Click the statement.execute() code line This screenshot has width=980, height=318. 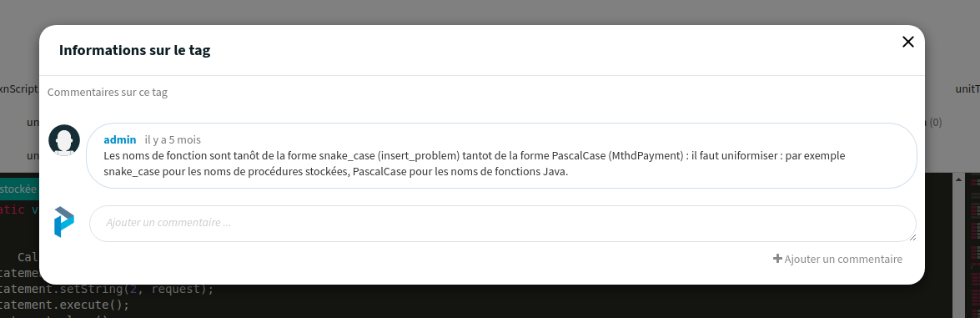tap(64, 305)
